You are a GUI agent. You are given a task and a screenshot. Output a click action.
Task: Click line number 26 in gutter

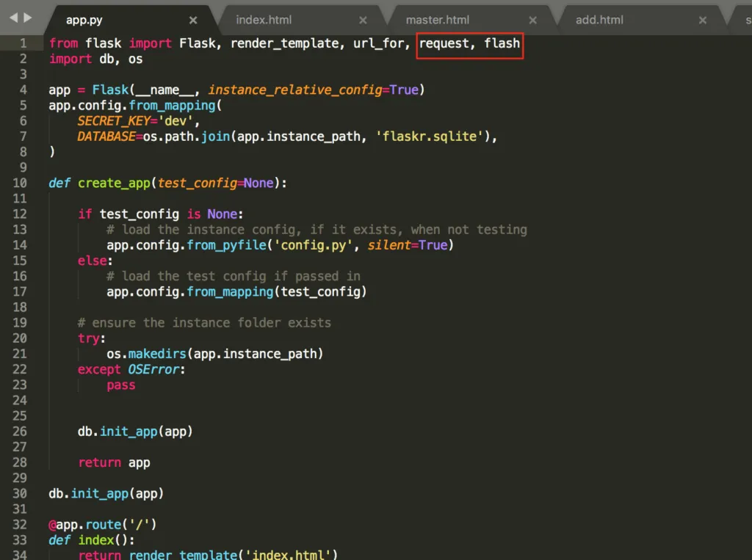pyautogui.click(x=20, y=432)
